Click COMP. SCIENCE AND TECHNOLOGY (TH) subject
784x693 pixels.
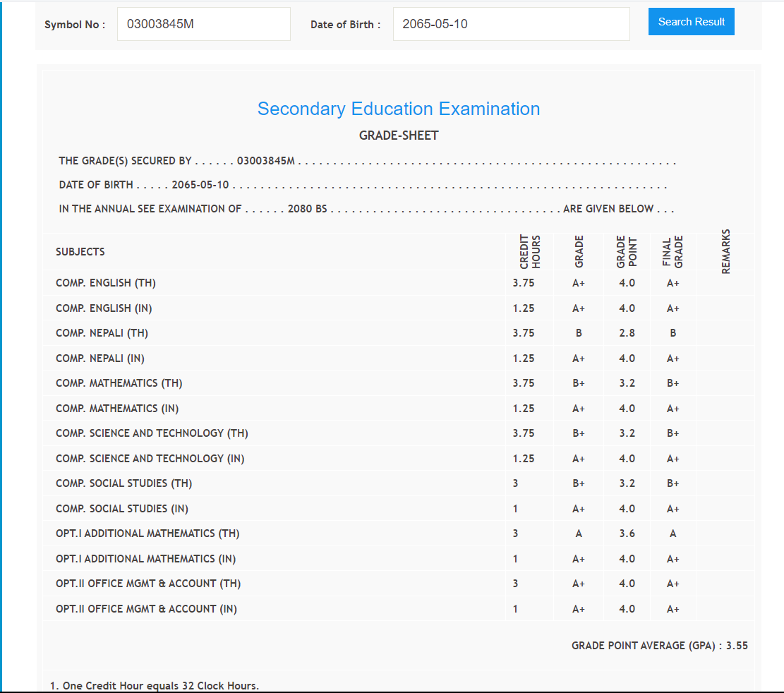point(152,433)
